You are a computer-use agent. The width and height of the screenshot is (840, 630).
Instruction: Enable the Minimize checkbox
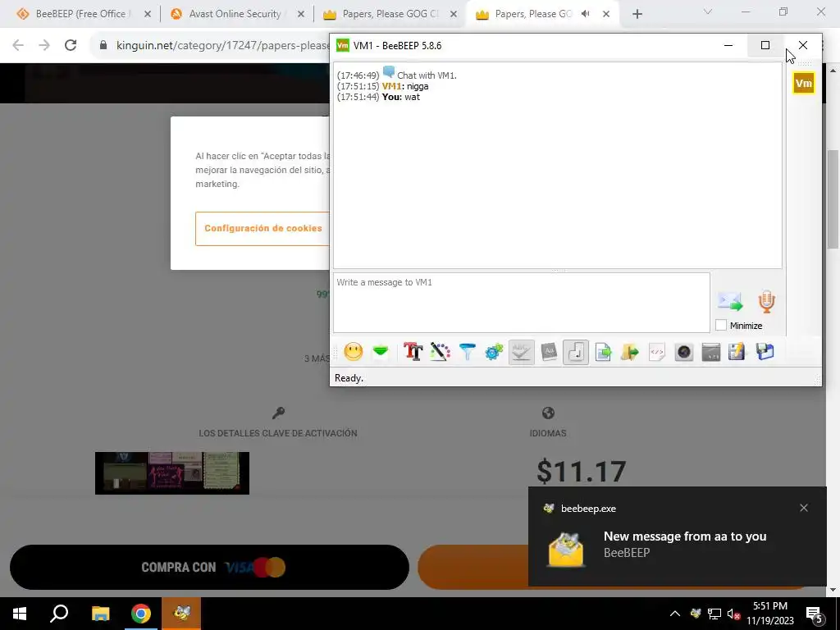(721, 325)
